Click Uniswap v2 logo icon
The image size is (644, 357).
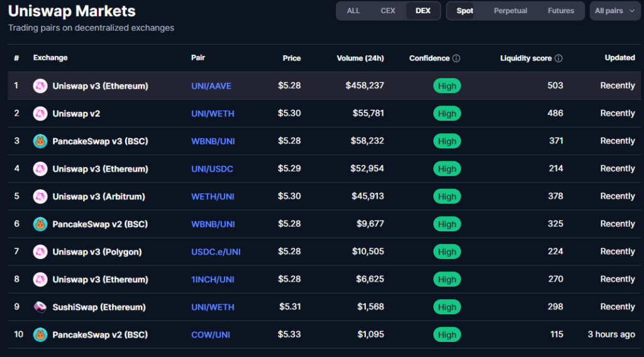point(40,113)
